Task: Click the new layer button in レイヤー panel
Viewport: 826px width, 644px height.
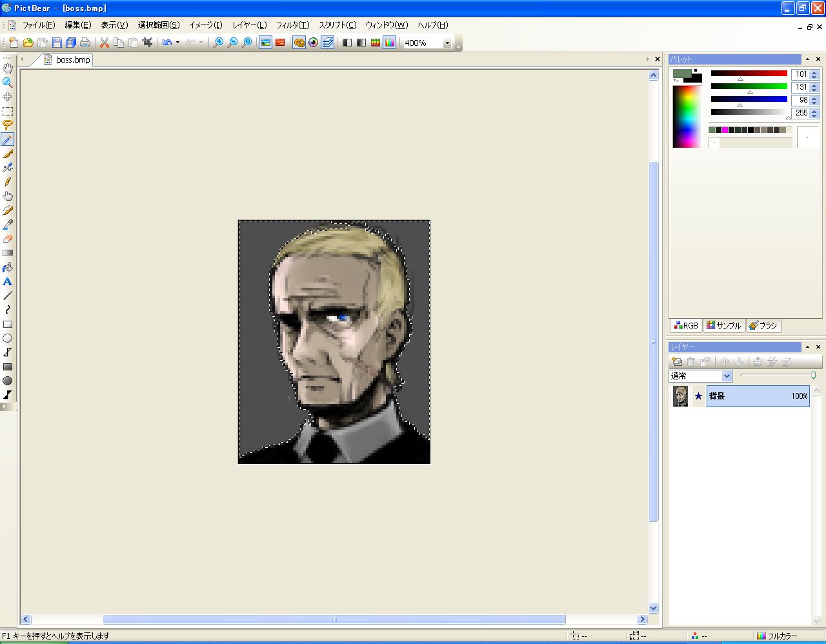Action: tap(677, 362)
